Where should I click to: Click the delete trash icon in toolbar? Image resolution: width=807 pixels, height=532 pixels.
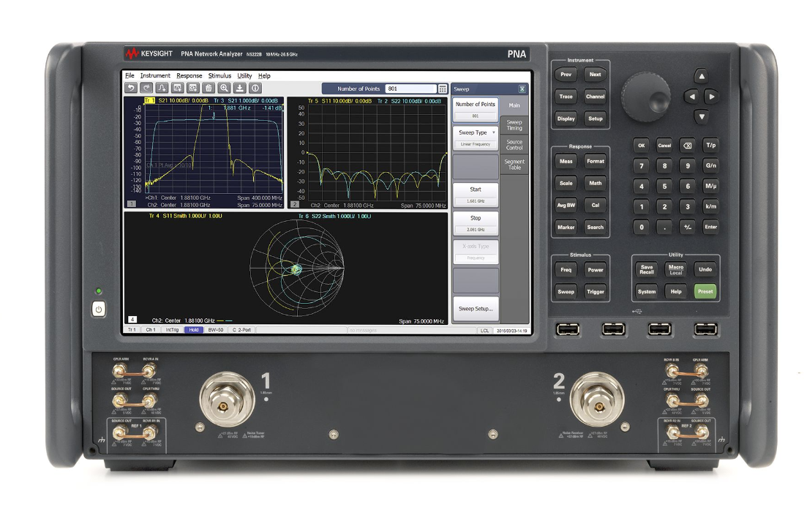209,89
